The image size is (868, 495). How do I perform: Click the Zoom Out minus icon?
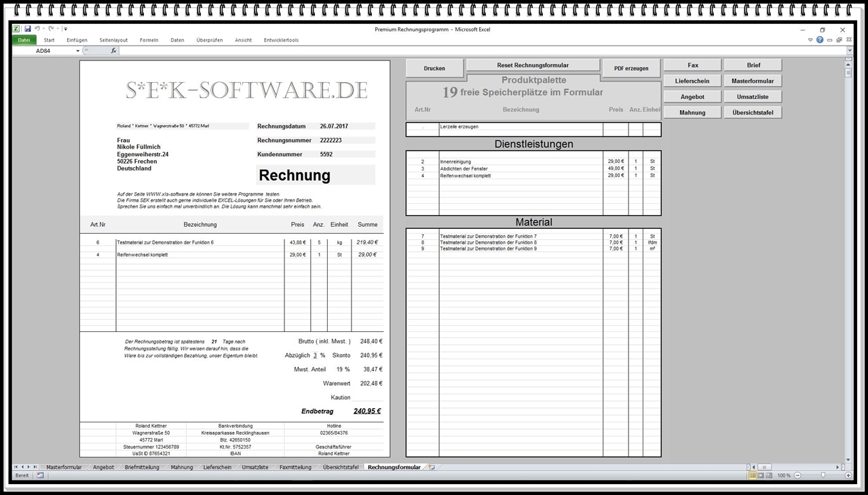point(797,475)
